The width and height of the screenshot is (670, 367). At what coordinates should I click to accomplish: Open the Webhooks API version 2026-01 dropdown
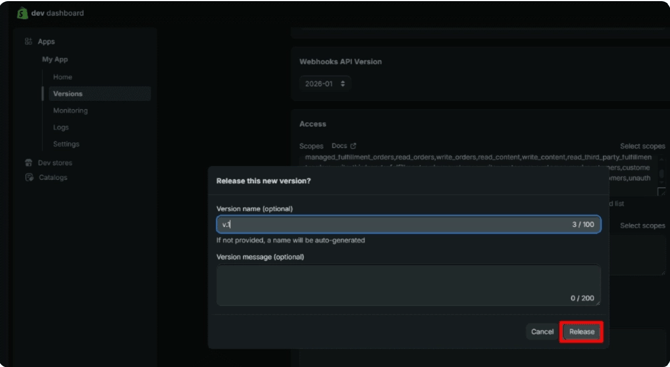tap(325, 84)
